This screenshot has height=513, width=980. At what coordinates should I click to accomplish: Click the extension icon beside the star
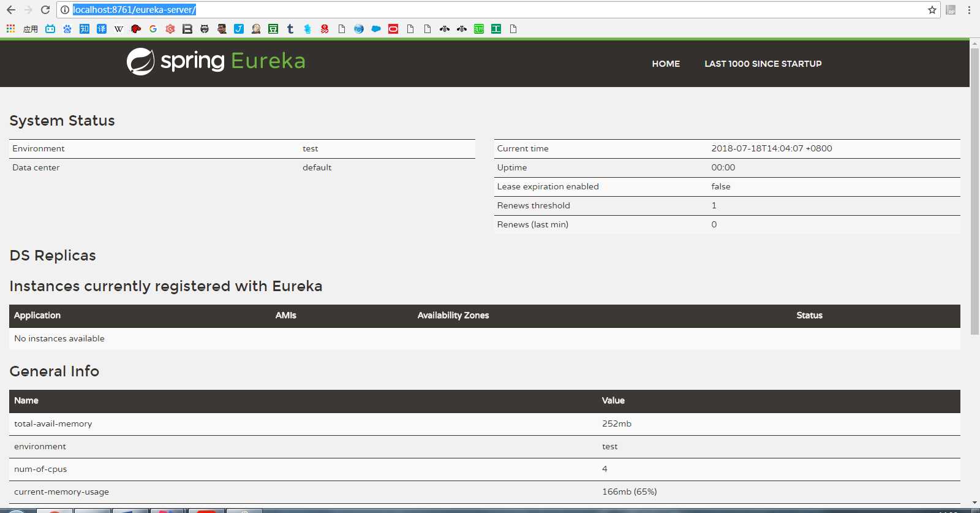tap(951, 10)
